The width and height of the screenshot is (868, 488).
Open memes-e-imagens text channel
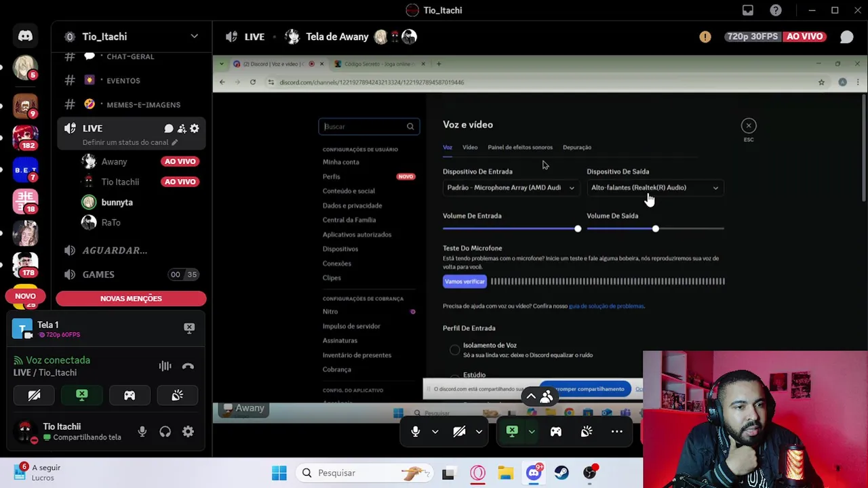(x=132, y=104)
